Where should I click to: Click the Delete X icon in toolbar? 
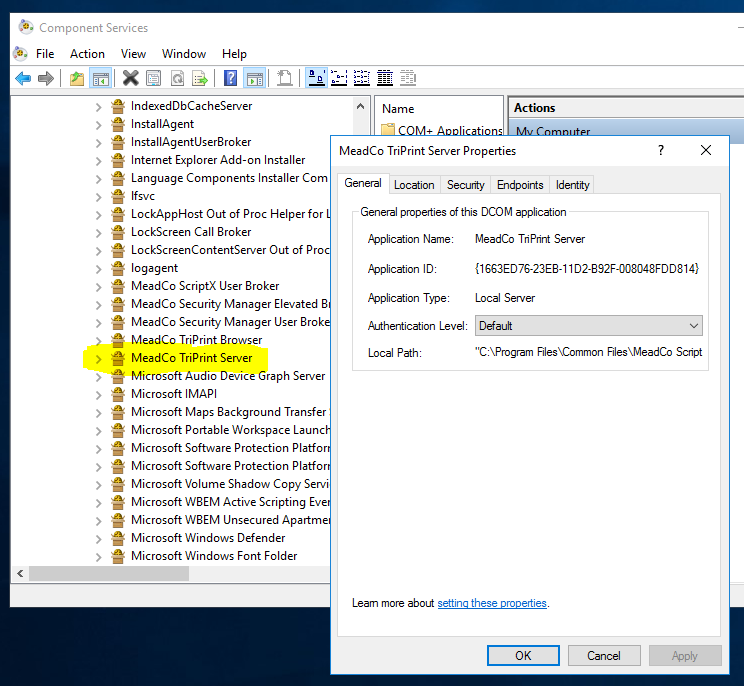click(x=130, y=78)
